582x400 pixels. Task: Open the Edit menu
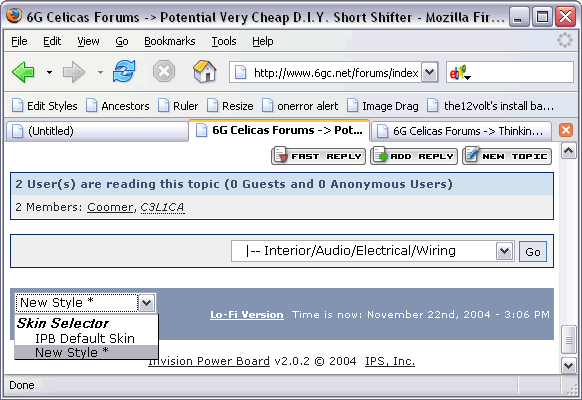tap(52, 41)
